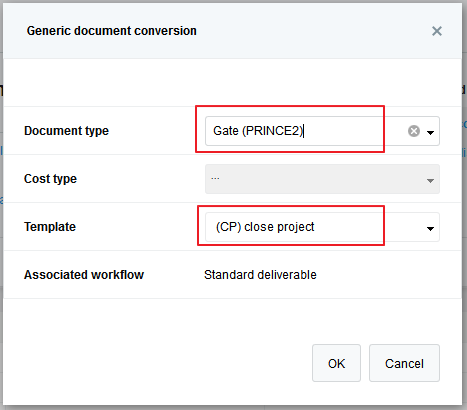The height and width of the screenshot is (410, 467).
Task: Select the Standard deliverable workflow text
Action: tap(260, 275)
